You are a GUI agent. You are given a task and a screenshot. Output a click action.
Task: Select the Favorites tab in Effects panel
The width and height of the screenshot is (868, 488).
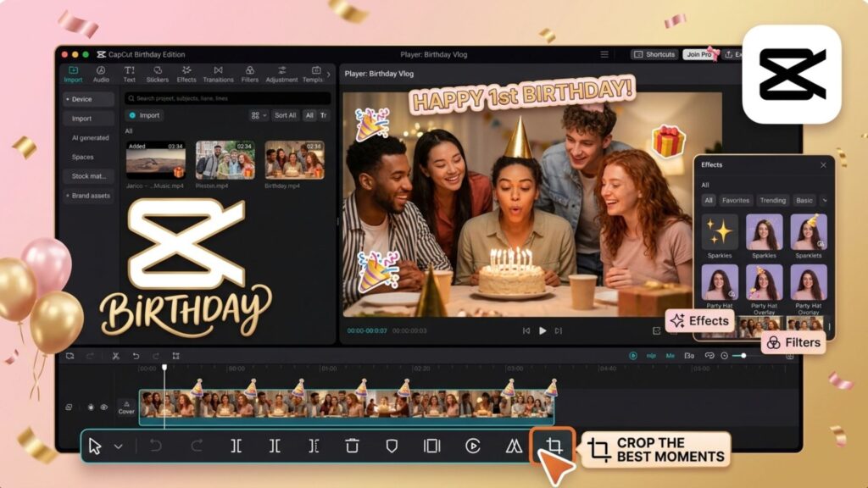tap(735, 200)
